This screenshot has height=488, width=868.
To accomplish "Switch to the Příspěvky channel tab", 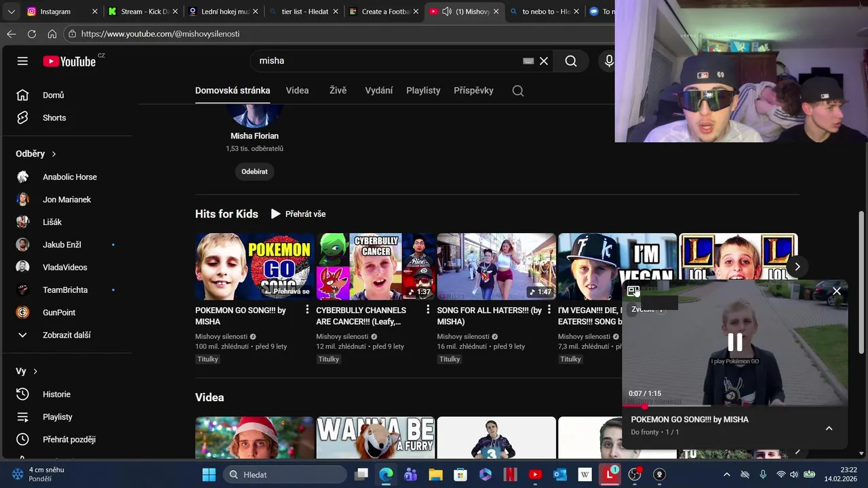I will click(473, 91).
